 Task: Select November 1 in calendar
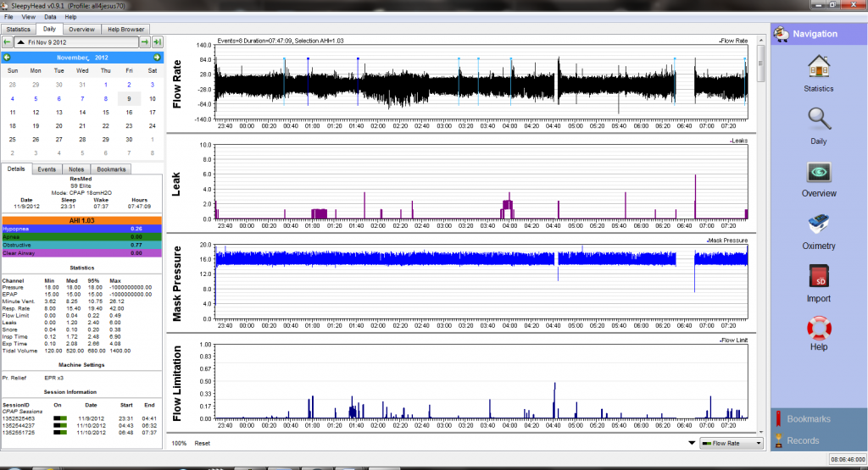tap(106, 85)
